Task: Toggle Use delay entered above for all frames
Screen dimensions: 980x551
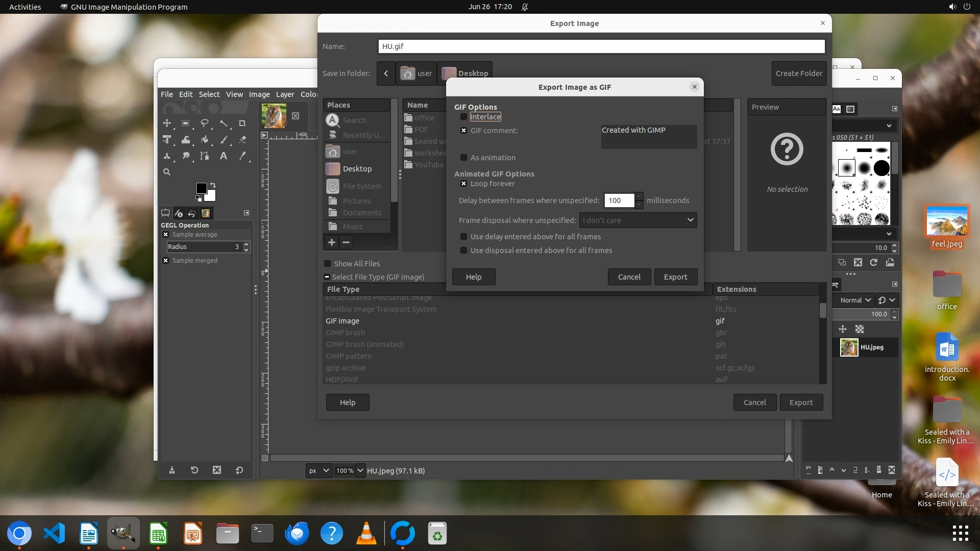Action: tap(463, 237)
